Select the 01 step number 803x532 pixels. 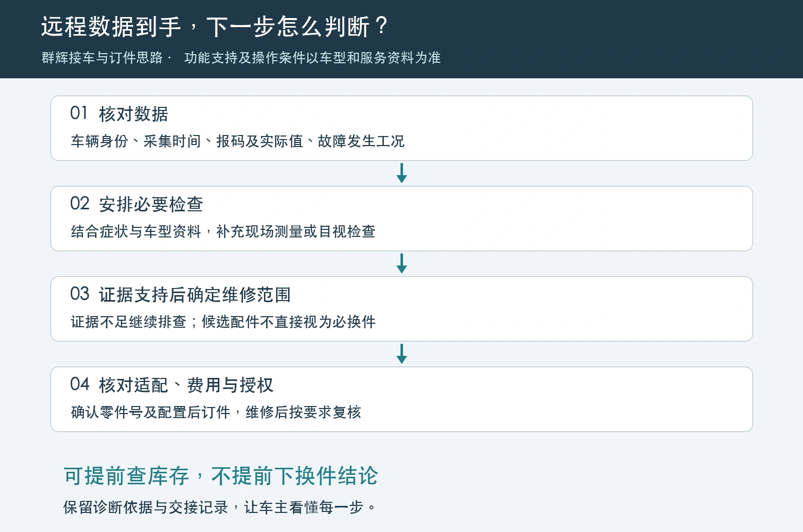[x=79, y=113]
